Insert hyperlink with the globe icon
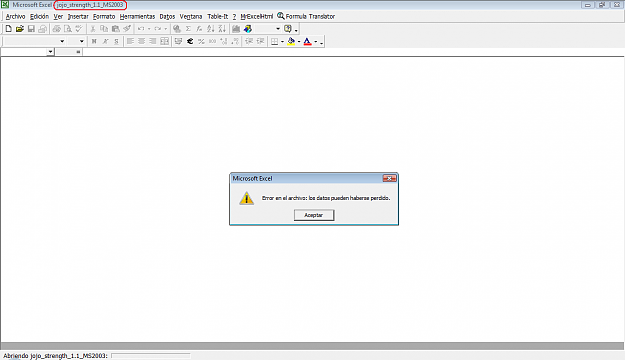This screenshot has height=360, width=625. (x=177, y=29)
